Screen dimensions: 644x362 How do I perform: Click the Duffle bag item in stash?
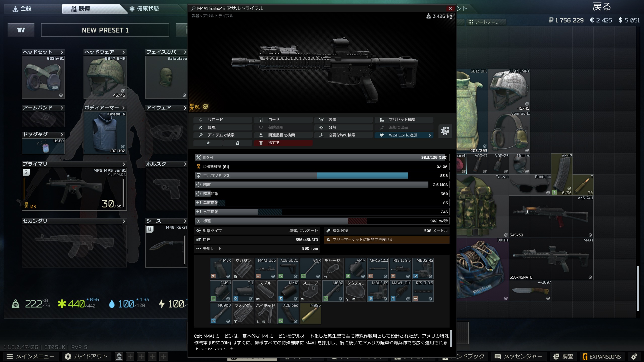[x=483, y=269]
